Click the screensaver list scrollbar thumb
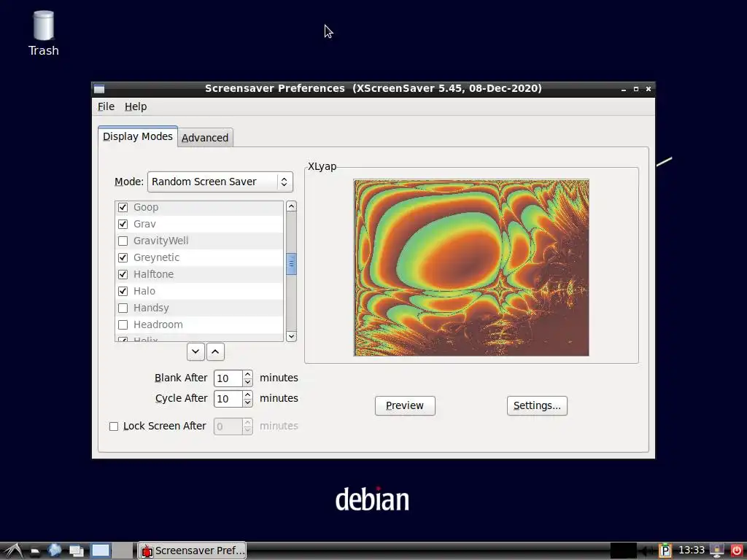This screenshot has height=560, width=747. tap(291, 264)
